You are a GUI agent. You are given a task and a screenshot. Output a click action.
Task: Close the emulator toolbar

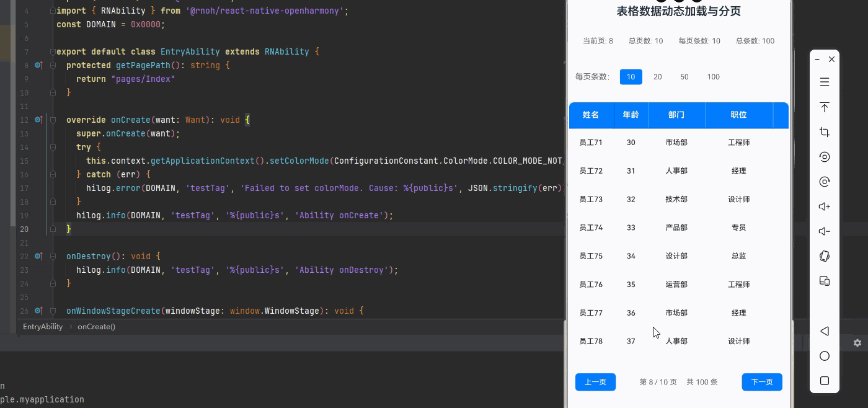coord(832,60)
